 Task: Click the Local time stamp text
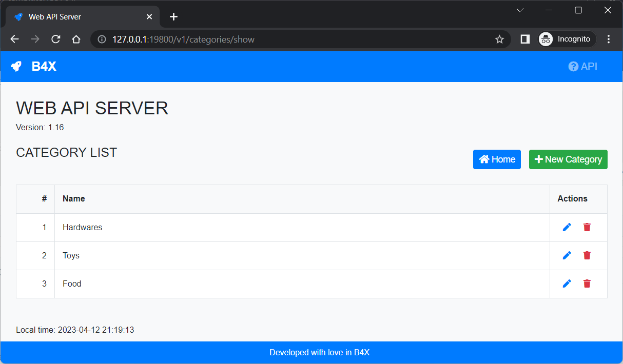[x=75, y=330]
